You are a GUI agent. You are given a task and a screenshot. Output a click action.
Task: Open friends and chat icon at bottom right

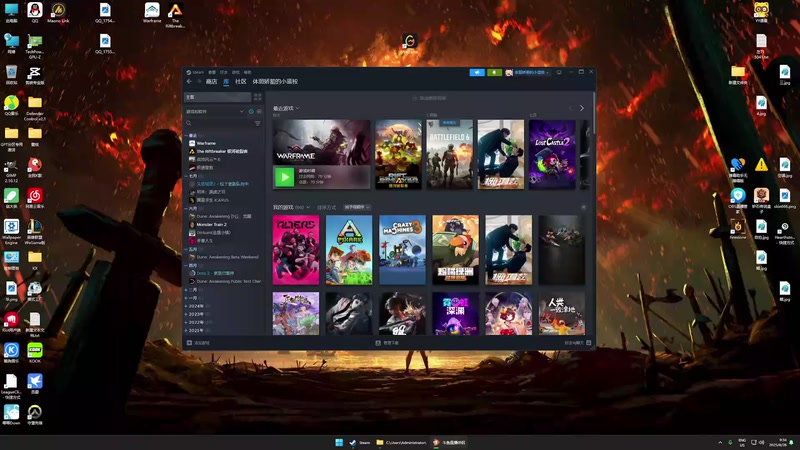coord(588,343)
